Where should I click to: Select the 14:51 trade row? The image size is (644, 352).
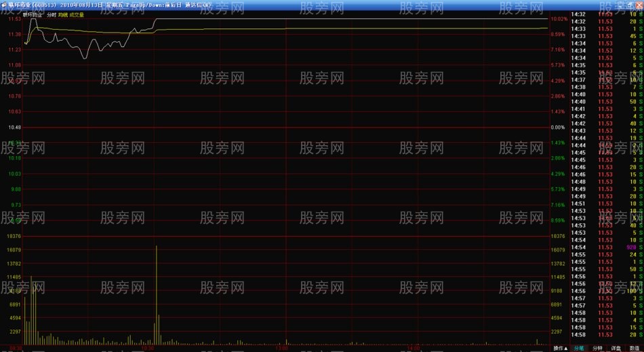pos(607,203)
